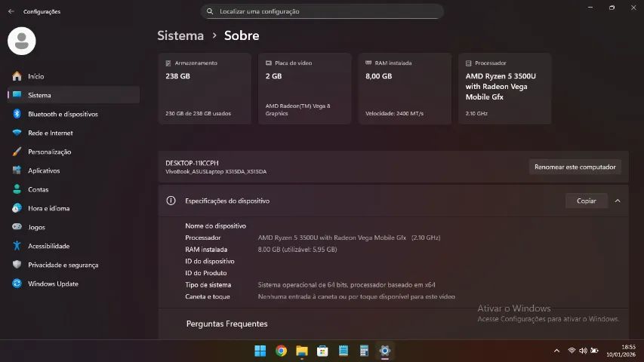Viewport: 644px width, 362px height.
Task: Click the Hora e idioma globe icon
Action: click(x=17, y=208)
